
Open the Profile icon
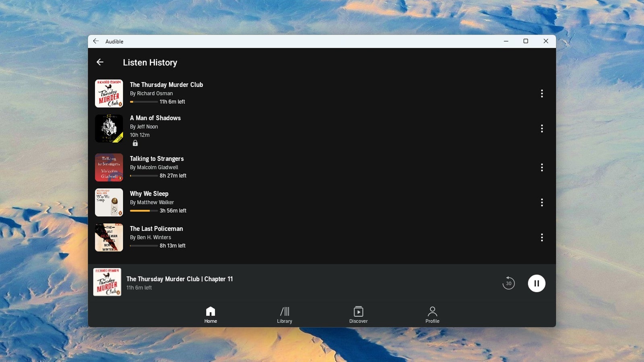[x=432, y=311]
